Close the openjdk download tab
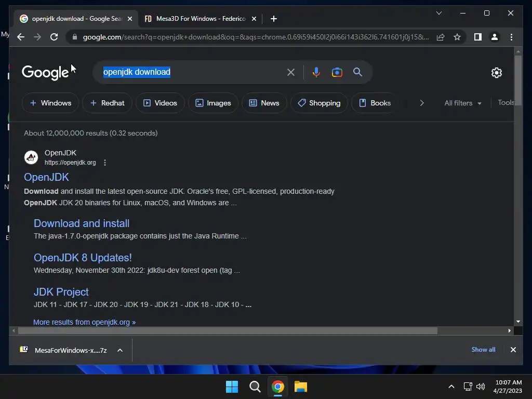The height and width of the screenshot is (399, 532). pyautogui.click(x=129, y=19)
